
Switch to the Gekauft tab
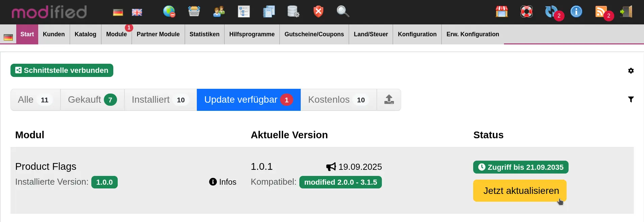[x=92, y=100]
